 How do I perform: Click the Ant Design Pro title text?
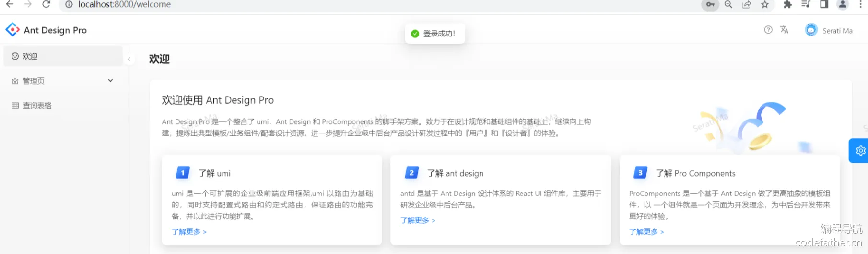[55, 30]
